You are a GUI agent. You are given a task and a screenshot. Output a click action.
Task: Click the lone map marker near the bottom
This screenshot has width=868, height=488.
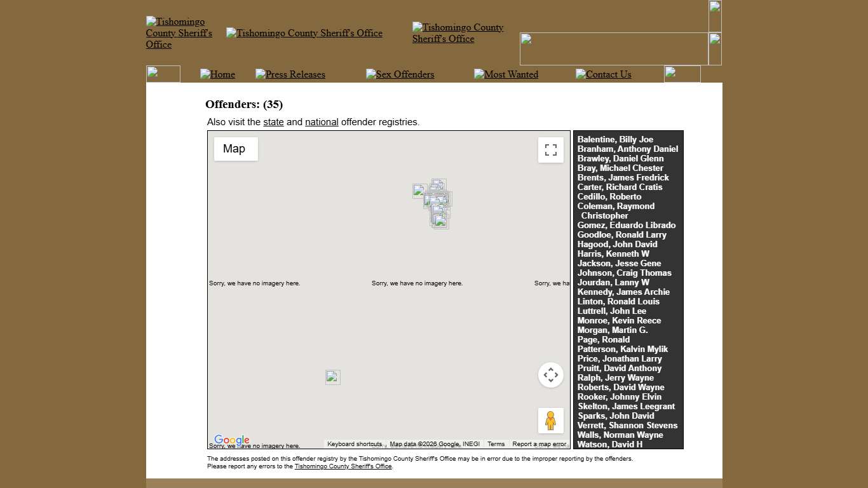coord(332,377)
